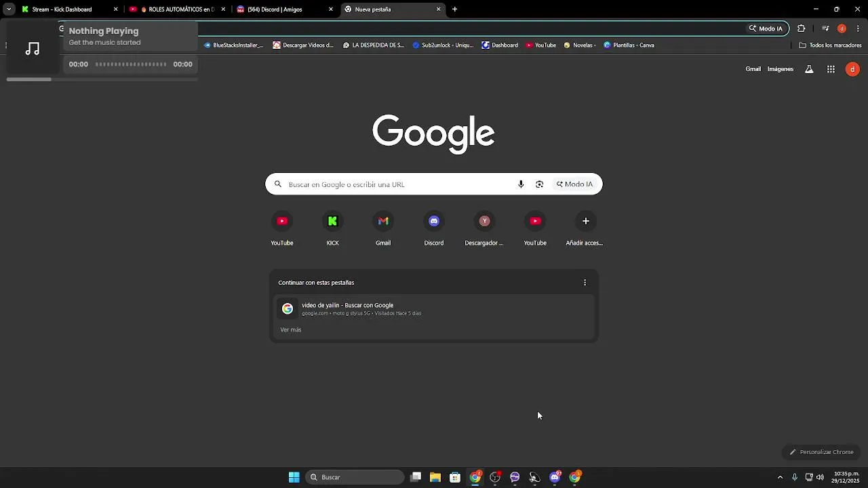This screenshot has width=868, height=488.
Task: Add a new shortcut with Añadir acceso
Action: 585,229
